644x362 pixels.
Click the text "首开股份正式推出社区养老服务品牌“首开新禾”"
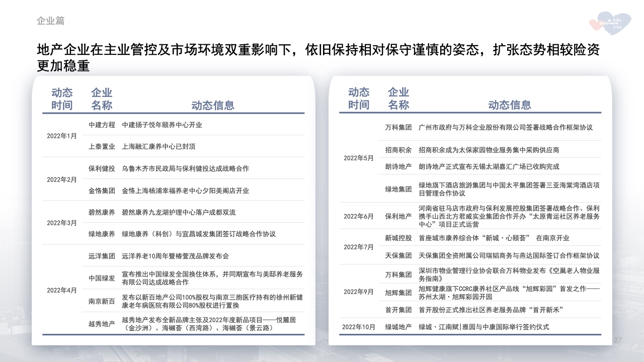point(491,309)
